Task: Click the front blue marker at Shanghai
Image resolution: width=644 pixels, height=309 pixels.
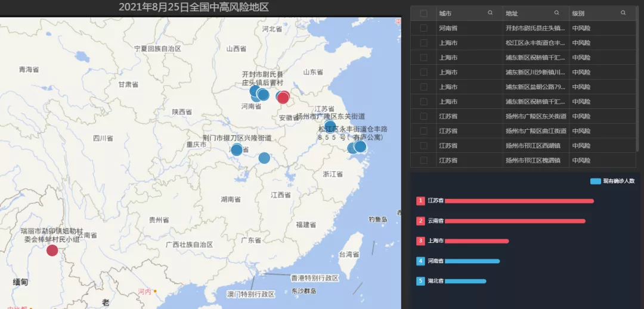Action: coord(360,146)
